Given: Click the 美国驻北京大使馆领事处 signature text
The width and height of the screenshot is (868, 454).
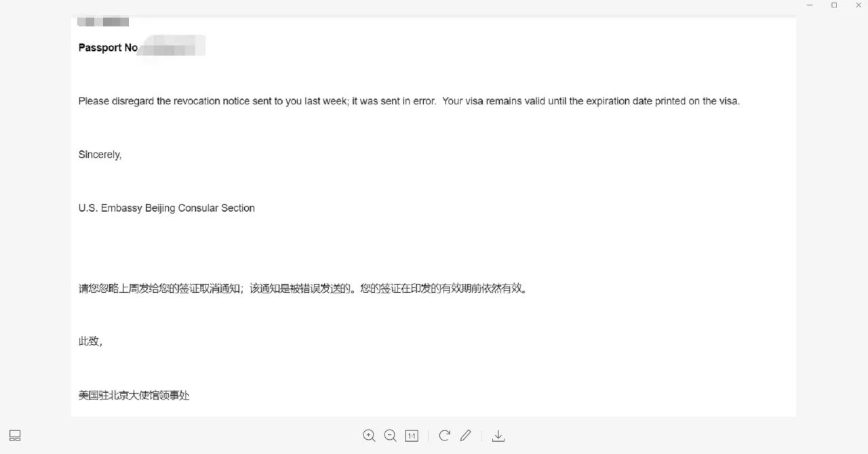Looking at the screenshot, I should click(x=134, y=395).
